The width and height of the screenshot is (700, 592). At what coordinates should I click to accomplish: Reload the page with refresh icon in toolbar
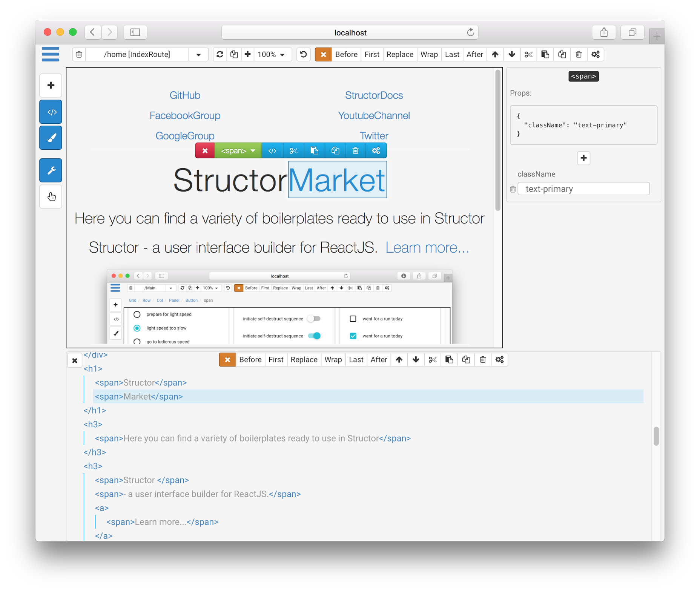[220, 54]
